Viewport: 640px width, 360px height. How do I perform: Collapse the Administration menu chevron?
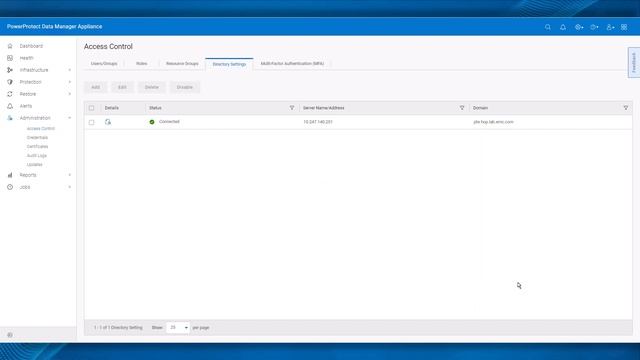(69, 118)
